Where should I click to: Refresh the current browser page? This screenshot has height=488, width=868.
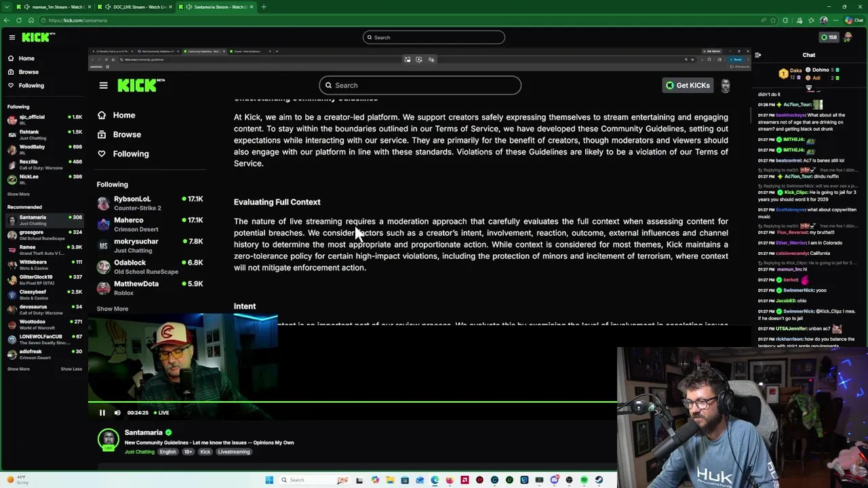(19, 20)
